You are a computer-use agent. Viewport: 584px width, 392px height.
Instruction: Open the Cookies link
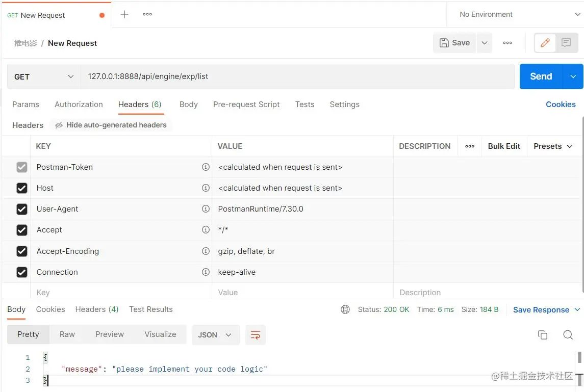(561, 104)
